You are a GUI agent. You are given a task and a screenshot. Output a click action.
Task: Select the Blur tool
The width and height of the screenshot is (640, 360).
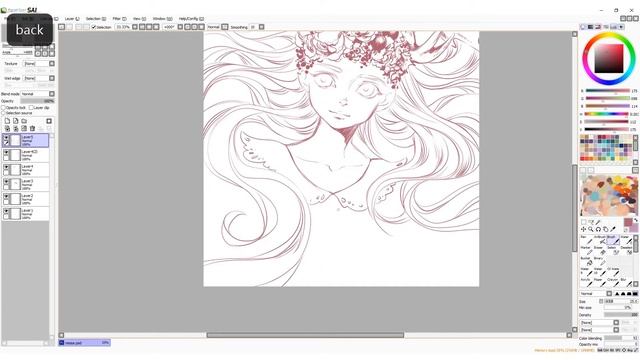click(x=626, y=282)
